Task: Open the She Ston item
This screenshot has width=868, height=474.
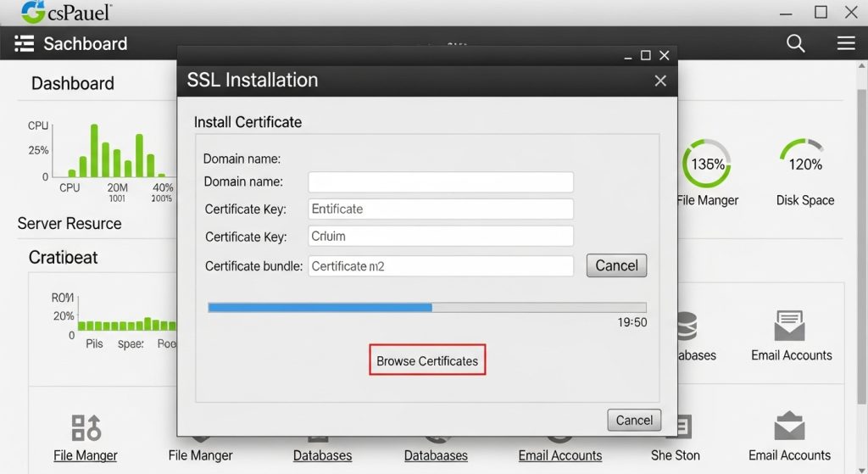Action: point(676,455)
